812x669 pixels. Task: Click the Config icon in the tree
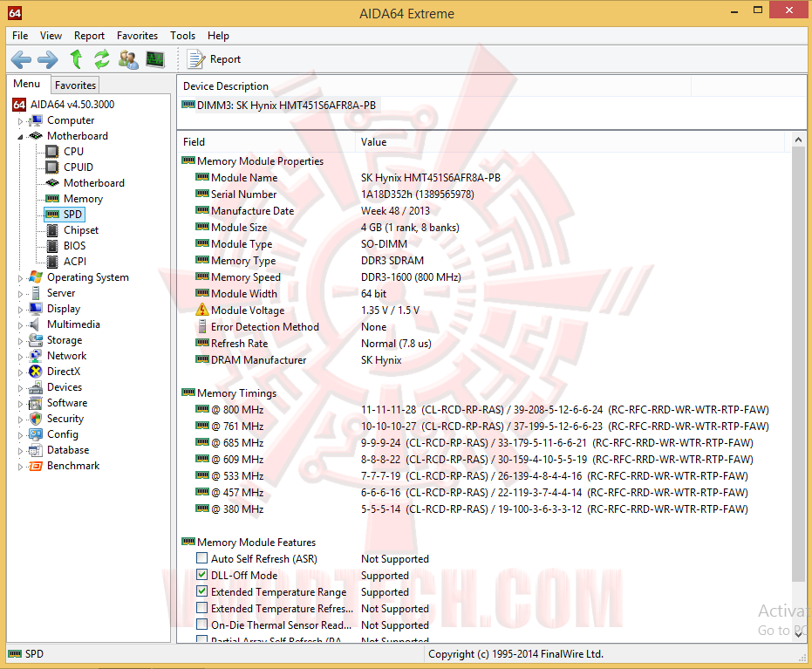coord(36,434)
